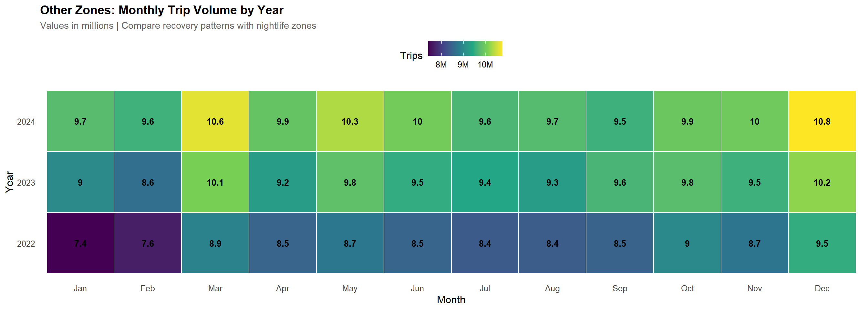The image size is (868, 310).
Task: Click the Trips legend color gradient bar
Action: point(465,48)
